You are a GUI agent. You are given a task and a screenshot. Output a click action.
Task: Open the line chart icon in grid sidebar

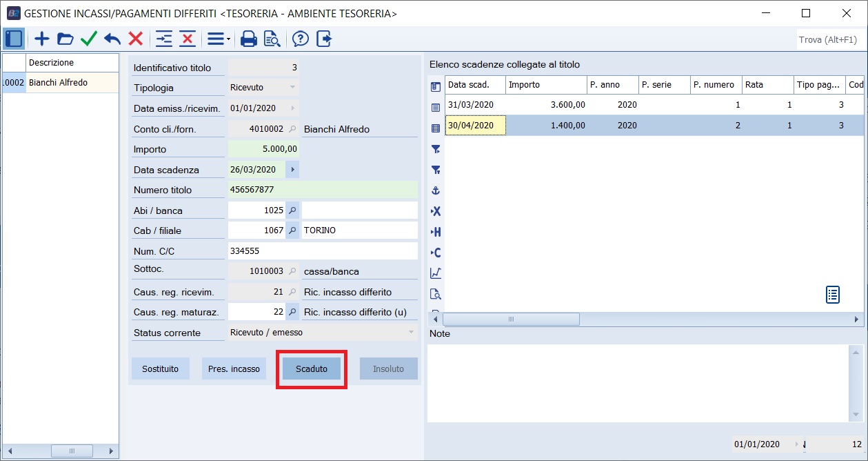click(x=436, y=273)
